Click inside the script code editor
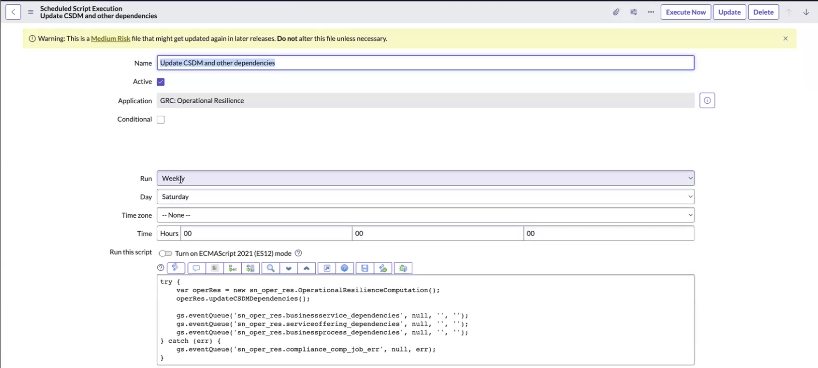The width and height of the screenshot is (818, 368). [x=426, y=320]
